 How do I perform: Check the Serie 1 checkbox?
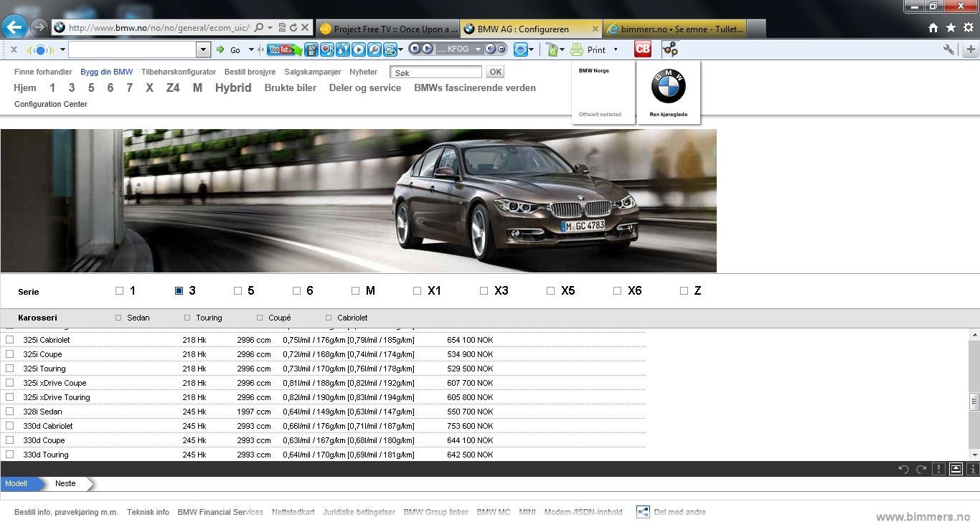pos(120,291)
